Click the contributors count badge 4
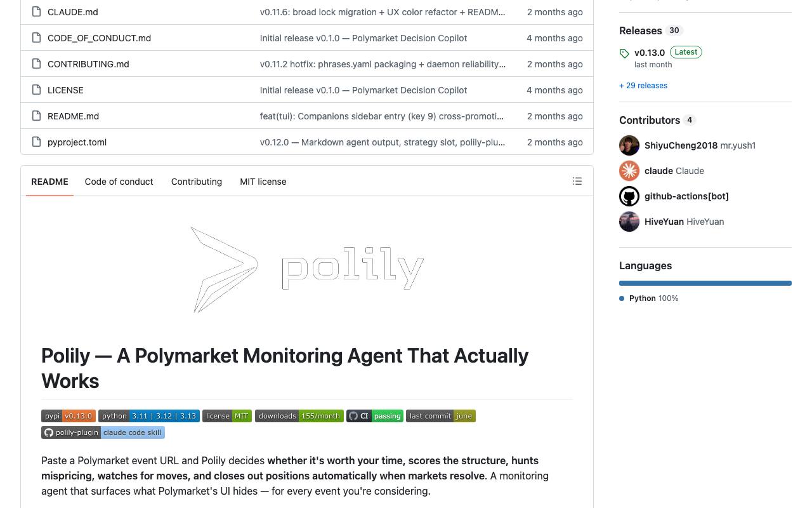 [x=690, y=120]
